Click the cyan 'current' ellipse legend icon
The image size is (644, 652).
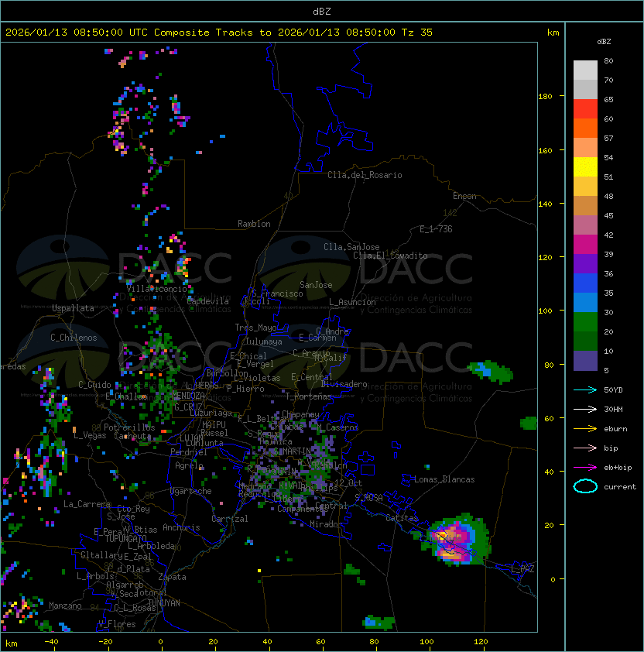[585, 486]
